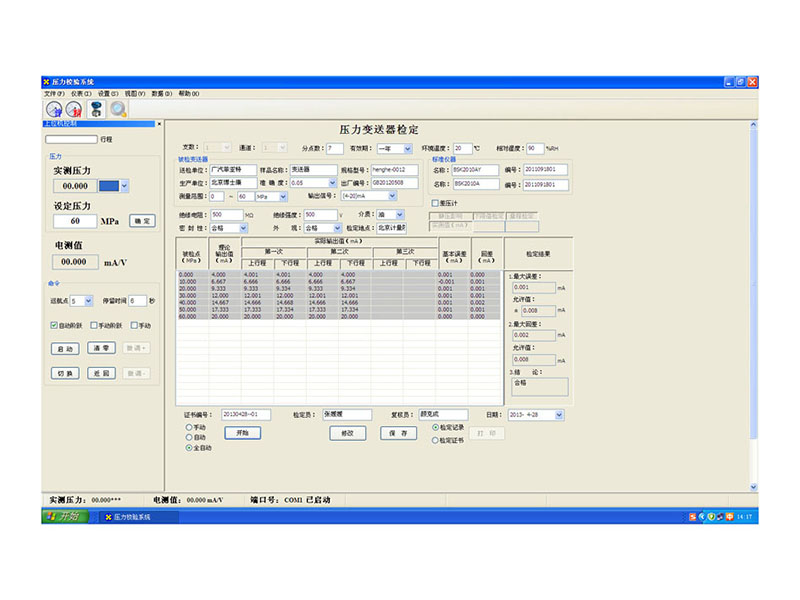Choose the 检定证书 radio option
Image resolution: width=800 pixels, height=600 pixels.
(435, 440)
